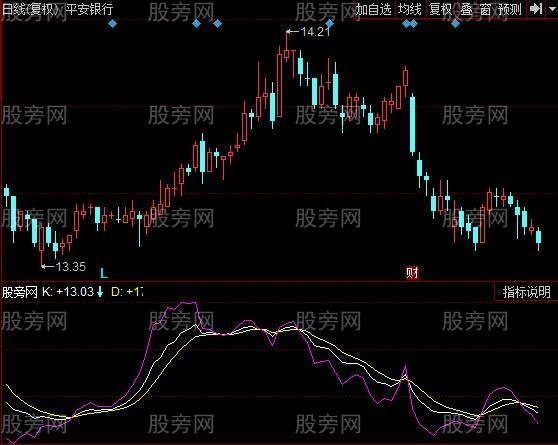Click the 叠 overlay chart button
The width and height of the screenshot is (558, 445).
467,9
